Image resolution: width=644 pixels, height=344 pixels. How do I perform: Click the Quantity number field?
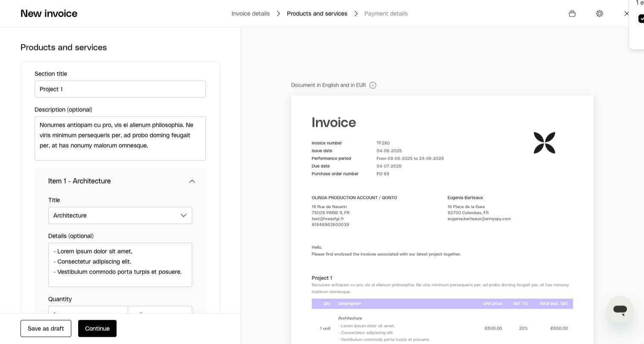(x=88, y=310)
